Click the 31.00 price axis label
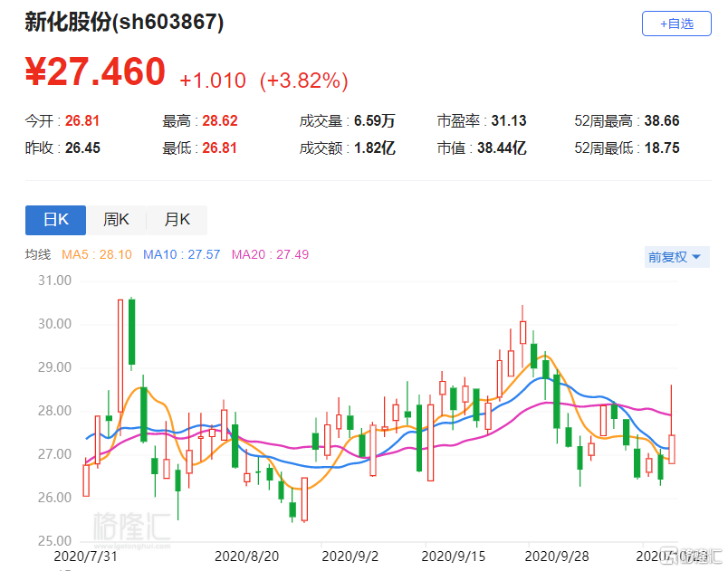 tap(55, 281)
